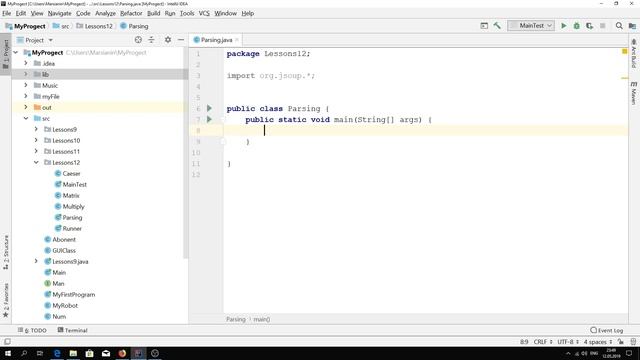Run main method from gutter arrow

(209, 119)
